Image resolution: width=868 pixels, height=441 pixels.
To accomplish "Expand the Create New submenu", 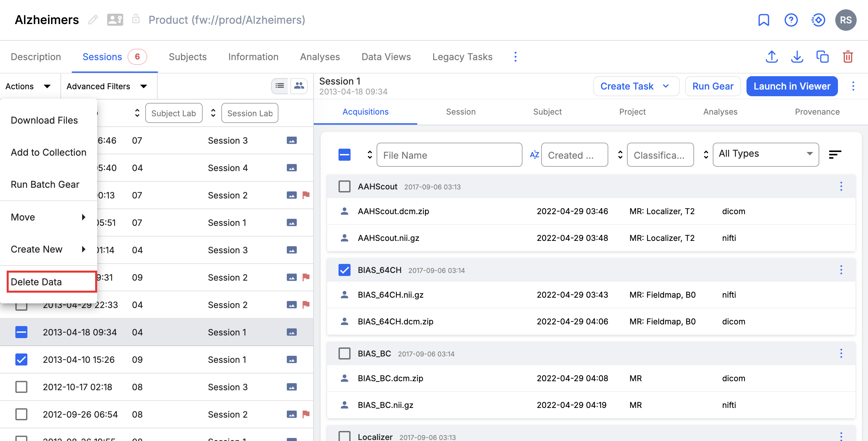I will [48, 249].
